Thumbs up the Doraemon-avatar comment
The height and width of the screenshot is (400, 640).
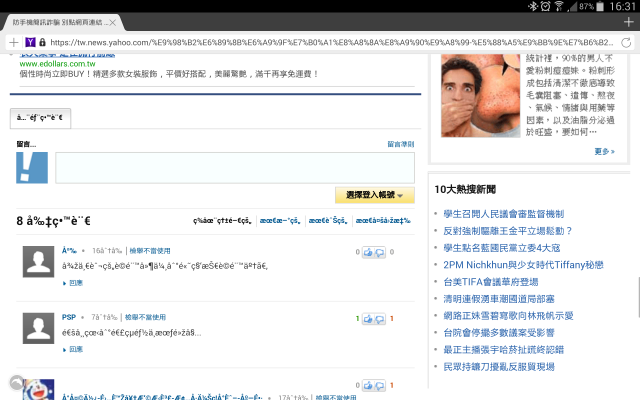tap(368, 386)
